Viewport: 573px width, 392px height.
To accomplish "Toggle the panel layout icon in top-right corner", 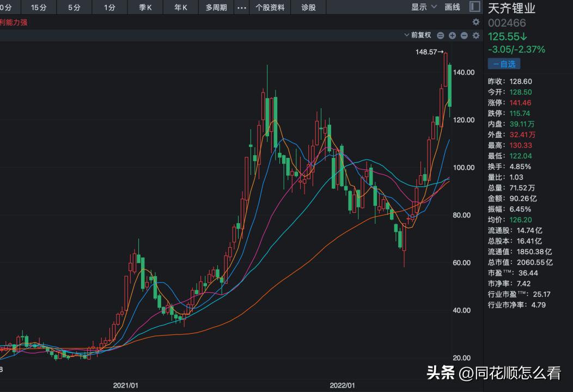I will pos(475,7).
